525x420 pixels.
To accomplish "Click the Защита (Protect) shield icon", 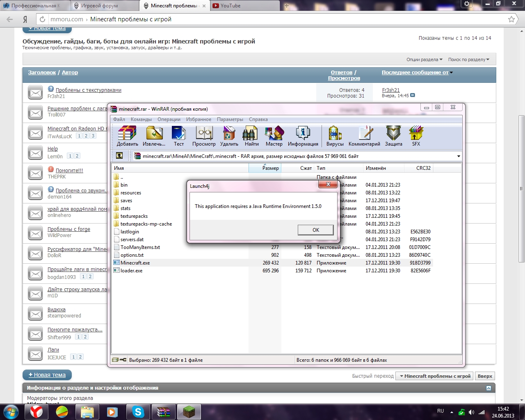I will (393, 136).
